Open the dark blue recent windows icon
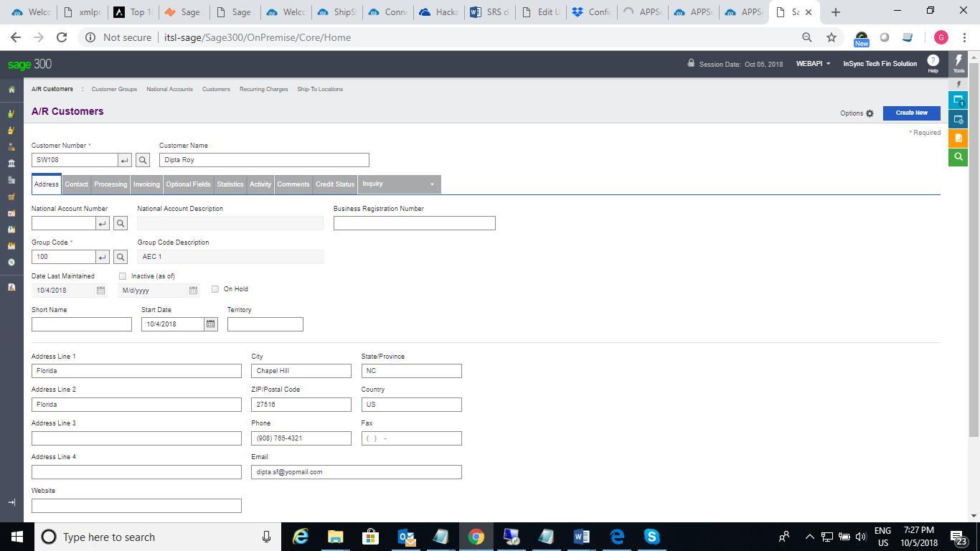Image resolution: width=980 pixels, height=551 pixels. [x=958, y=120]
